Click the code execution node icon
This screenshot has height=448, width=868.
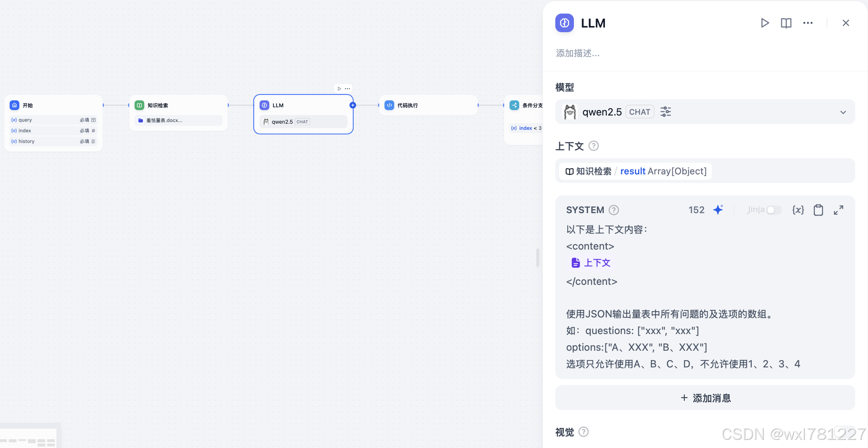pos(389,105)
